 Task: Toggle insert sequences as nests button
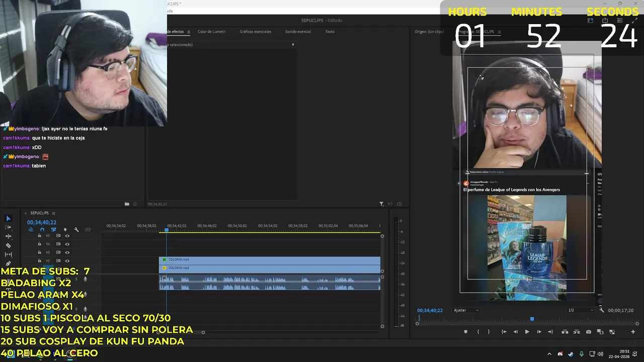coord(31,230)
